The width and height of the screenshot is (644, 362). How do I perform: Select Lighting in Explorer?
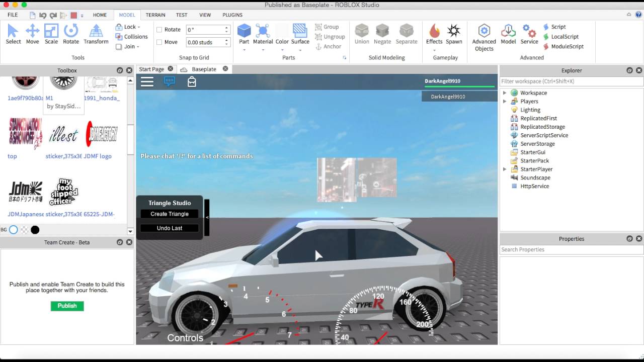coord(530,110)
